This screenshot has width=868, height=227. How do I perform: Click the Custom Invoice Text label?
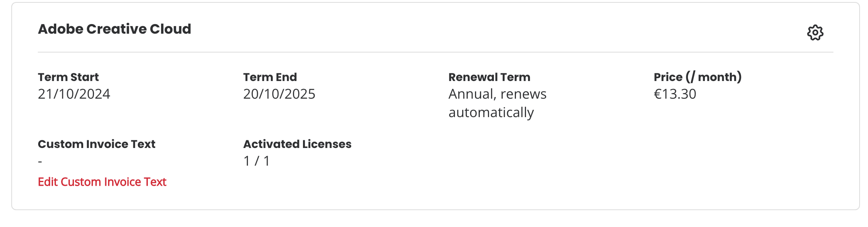coord(96,144)
